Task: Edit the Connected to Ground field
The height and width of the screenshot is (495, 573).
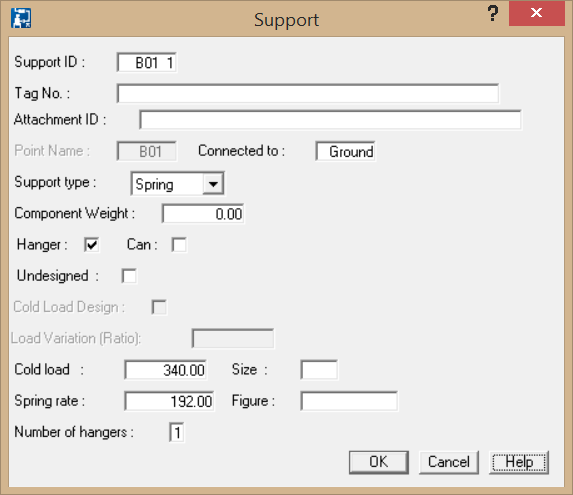Action: (345, 151)
